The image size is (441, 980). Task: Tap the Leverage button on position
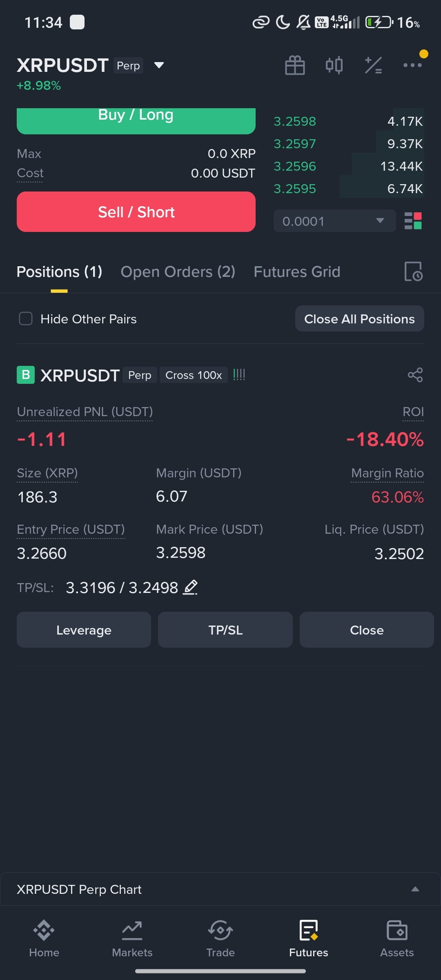pos(84,630)
